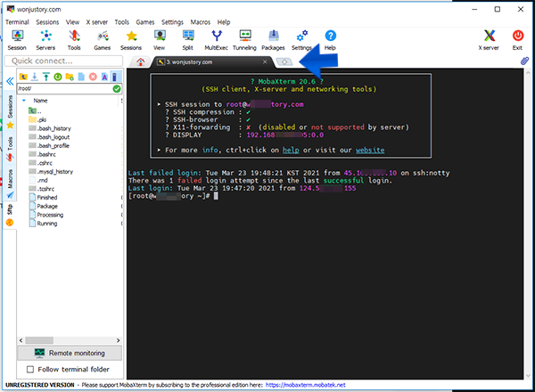Open the Settings menu in menu bar
Image resolution: width=535 pixels, height=392 pixels.
(x=172, y=22)
